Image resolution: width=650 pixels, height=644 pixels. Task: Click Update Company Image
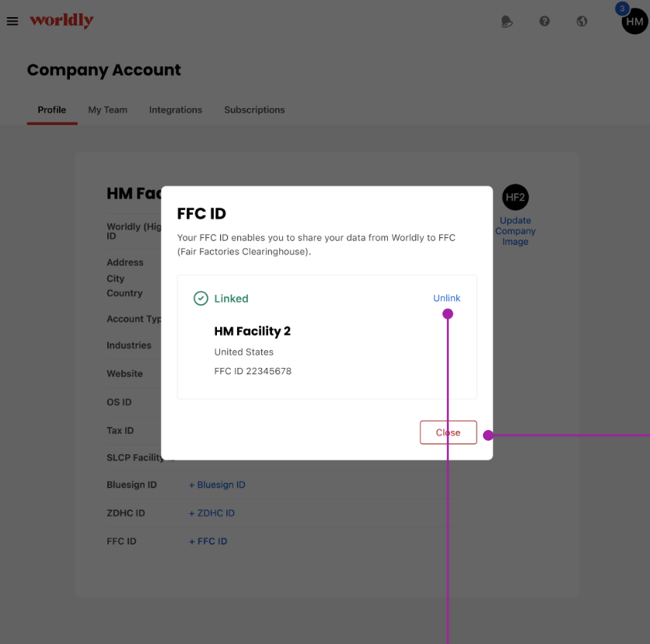pyautogui.click(x=515, y=231)
